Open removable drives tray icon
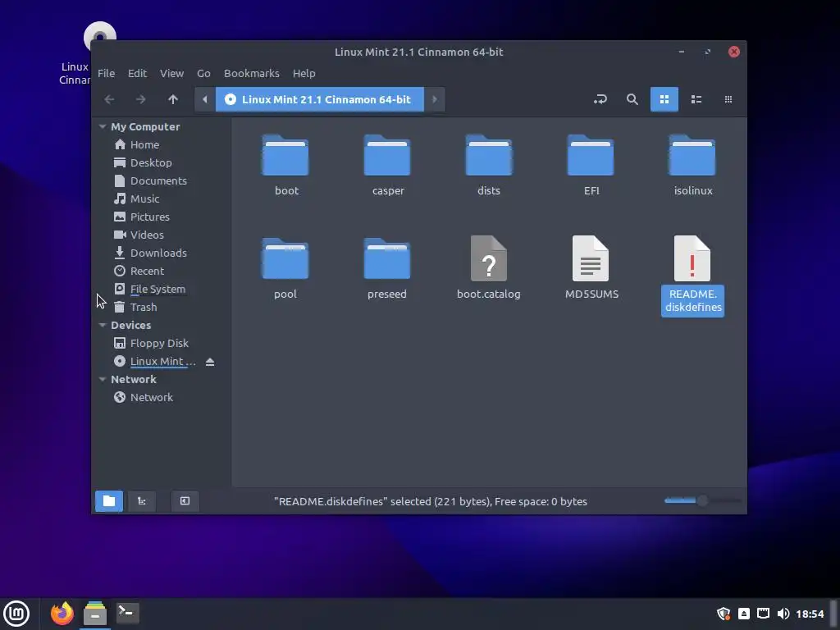 click(744, 614)
